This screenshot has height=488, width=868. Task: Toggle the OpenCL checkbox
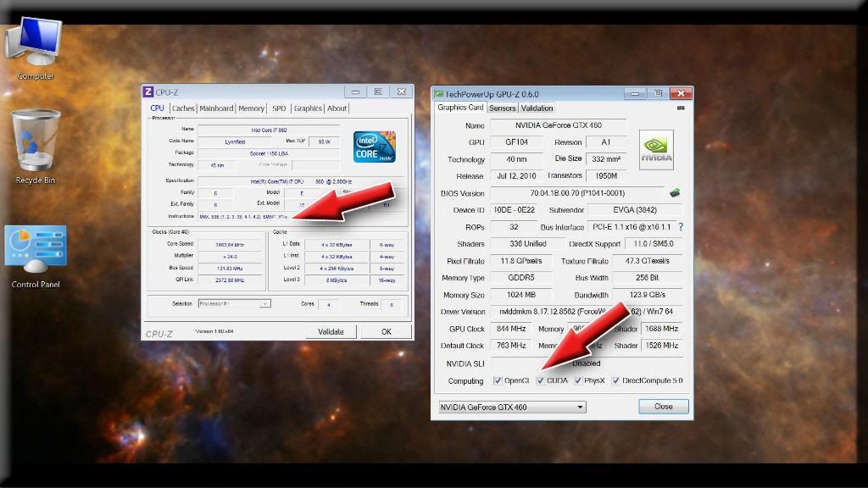(x=497, y=380)
